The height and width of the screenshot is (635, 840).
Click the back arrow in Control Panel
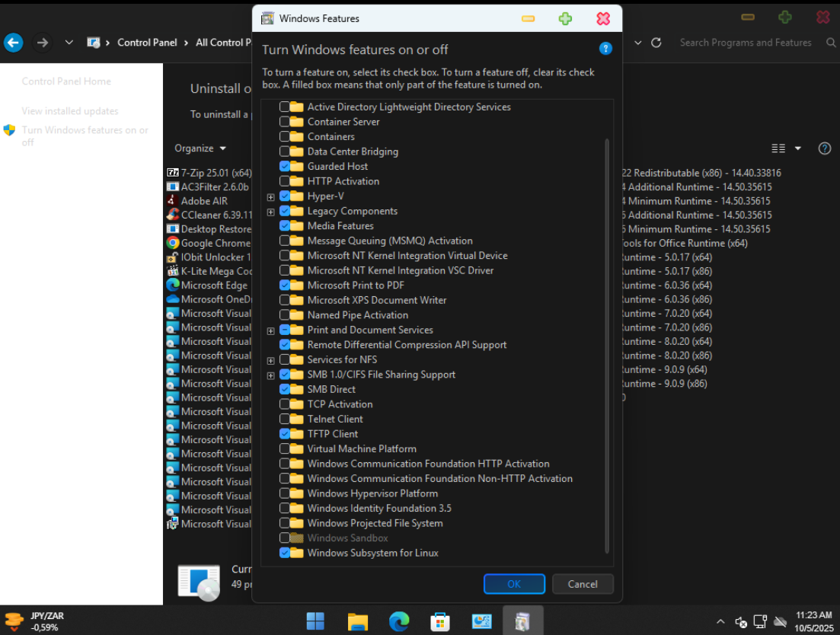coord(13,43)
